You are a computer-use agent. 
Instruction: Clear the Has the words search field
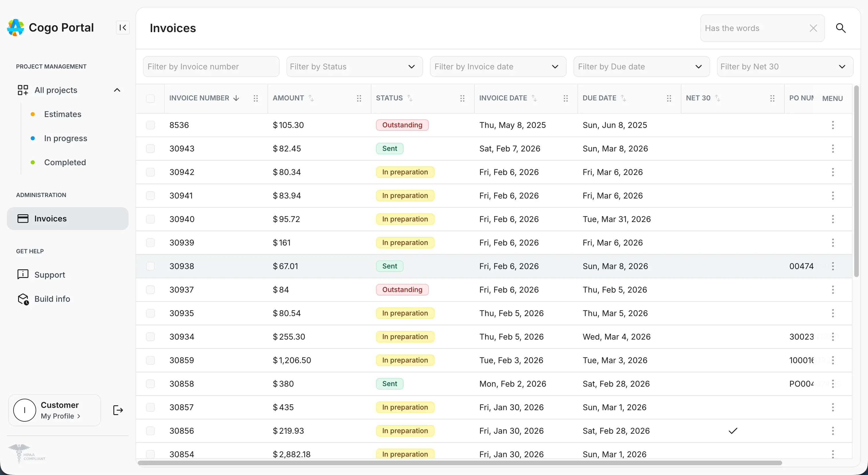pyautogui.click(x=813, y=28)
